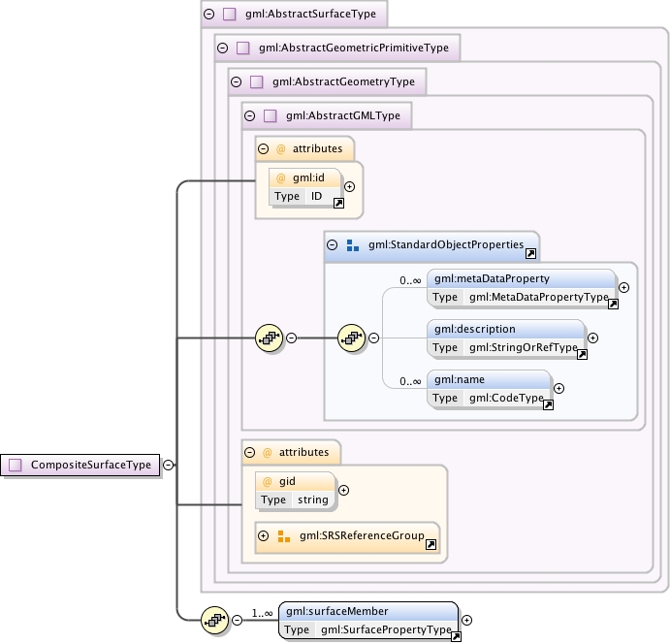Image resolution: width=670 pixels, height=644 pixels.
Task: Click the complex type icon of gml:AbstractGeometricPrimitiveType
Action: click(x=243, y=48)
